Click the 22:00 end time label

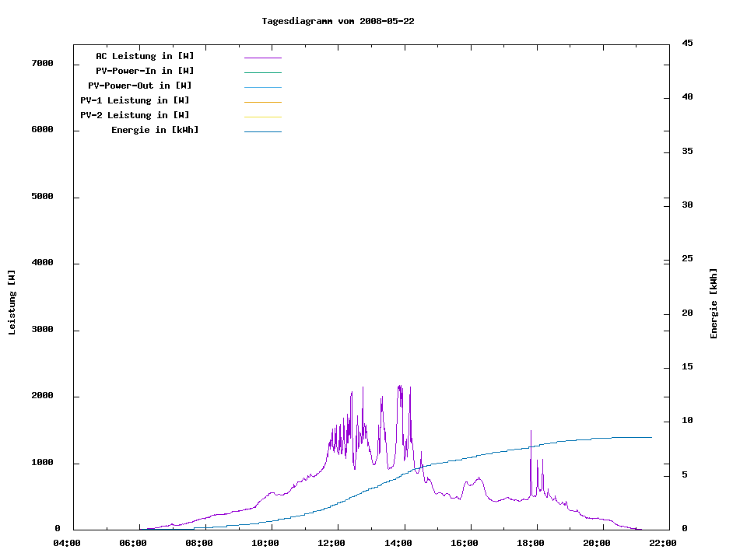(664, 543)
